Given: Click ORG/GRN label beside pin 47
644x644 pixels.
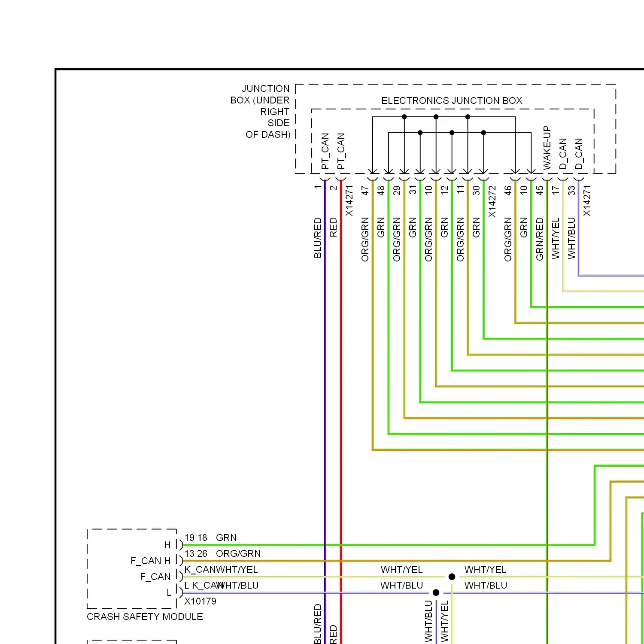Looking at the screenshot, I should pos(365,240).
